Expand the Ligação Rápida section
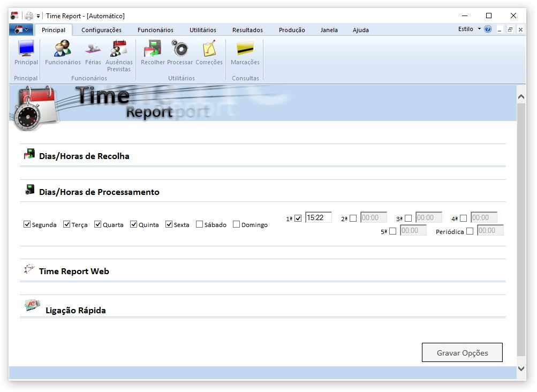This screenshot has height=392, width=537. tap(75, 311)
